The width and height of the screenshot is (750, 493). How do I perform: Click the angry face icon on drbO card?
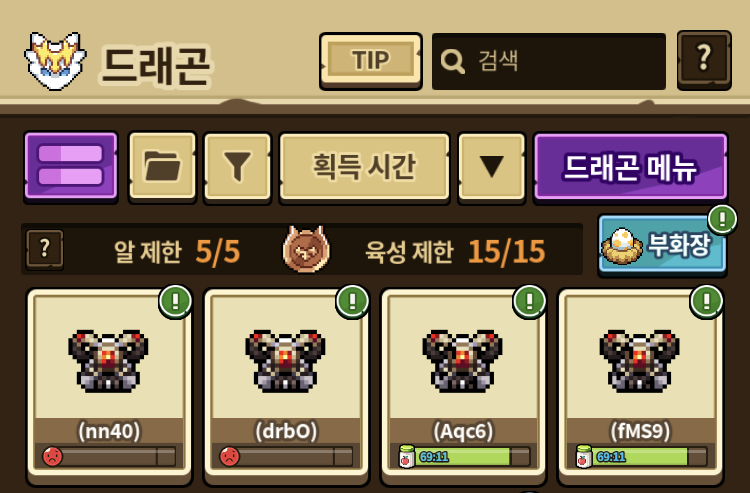tap(230, 456)
